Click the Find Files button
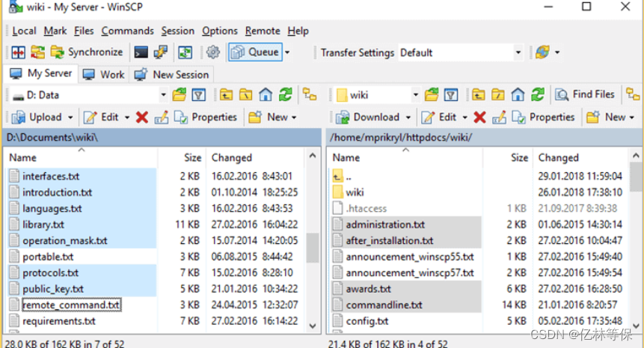The height and width of the screenshot is (348, 644). pyautogui.click(x=585, y=95)
